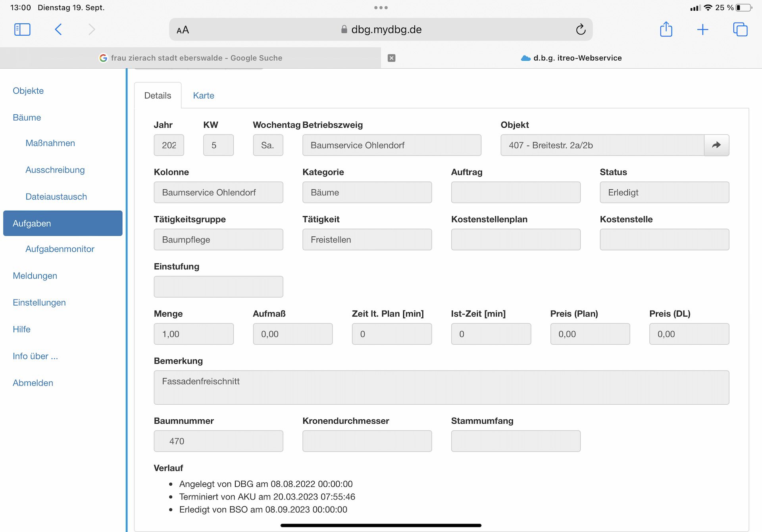The width and height of the screenshot is (762, 532).
Task: Reload the page with refresh icon
Action: [x=580, y=29]
